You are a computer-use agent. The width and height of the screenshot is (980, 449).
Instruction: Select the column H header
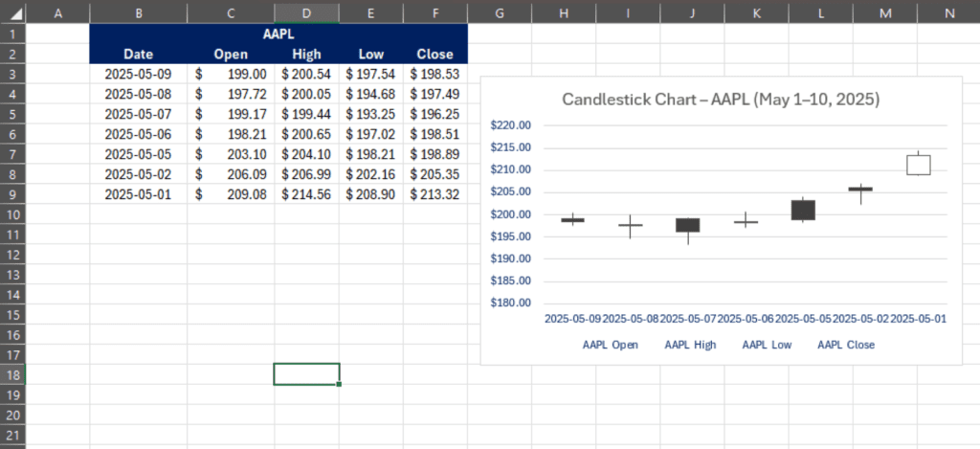coord(563,12)
